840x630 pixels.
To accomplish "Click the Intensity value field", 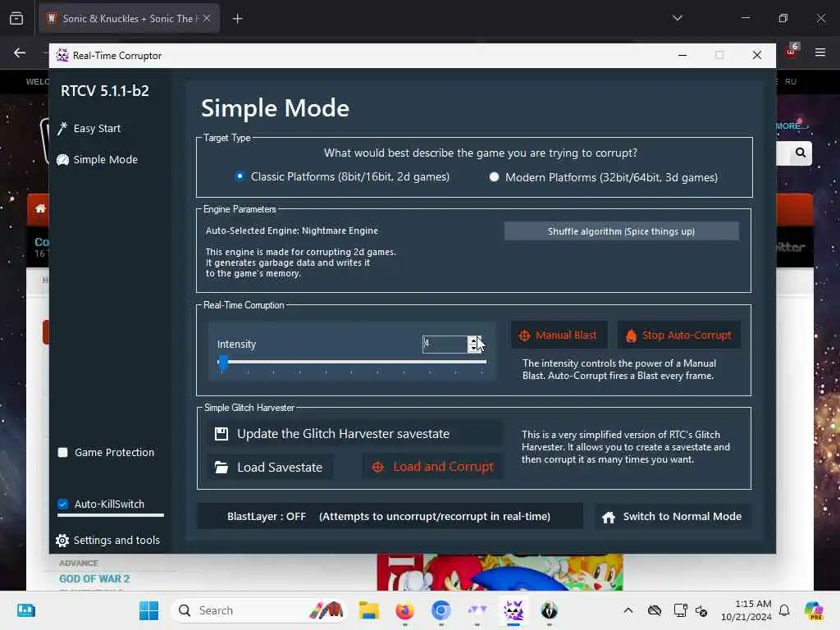I will click(444, 344).
